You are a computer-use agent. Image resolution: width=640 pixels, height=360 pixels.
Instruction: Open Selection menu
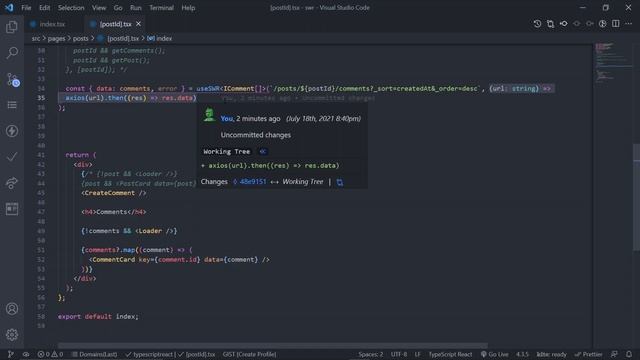click(x=71, y=8)
